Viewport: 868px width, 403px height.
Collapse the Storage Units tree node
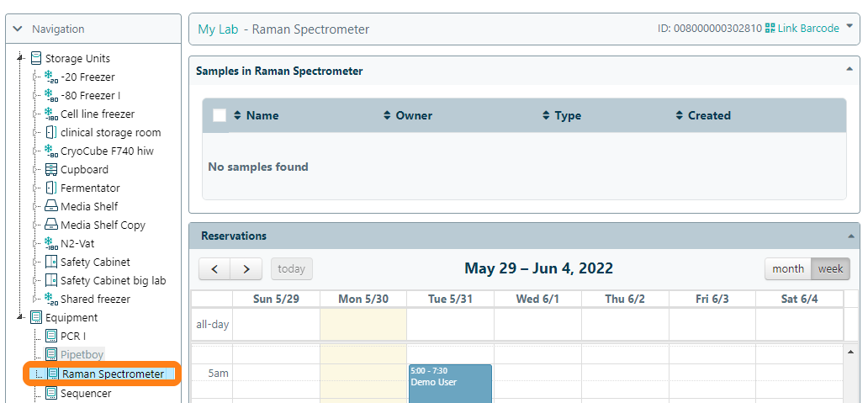pyautogui.click(x=20, y=58)
